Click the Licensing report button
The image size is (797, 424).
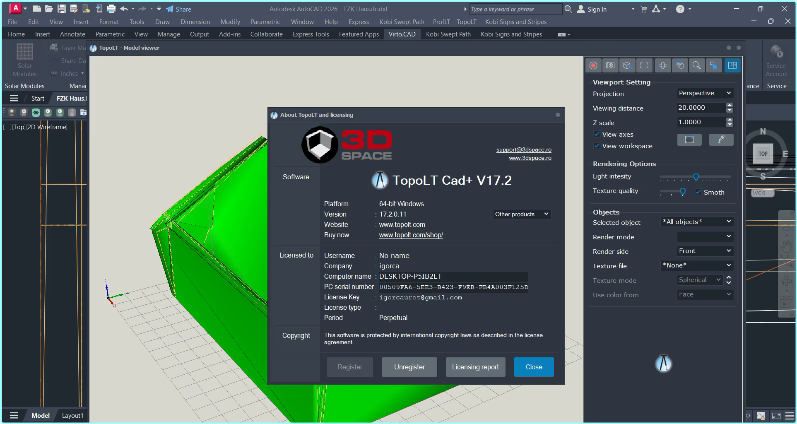pyautogui.click(x=475, y=367)
